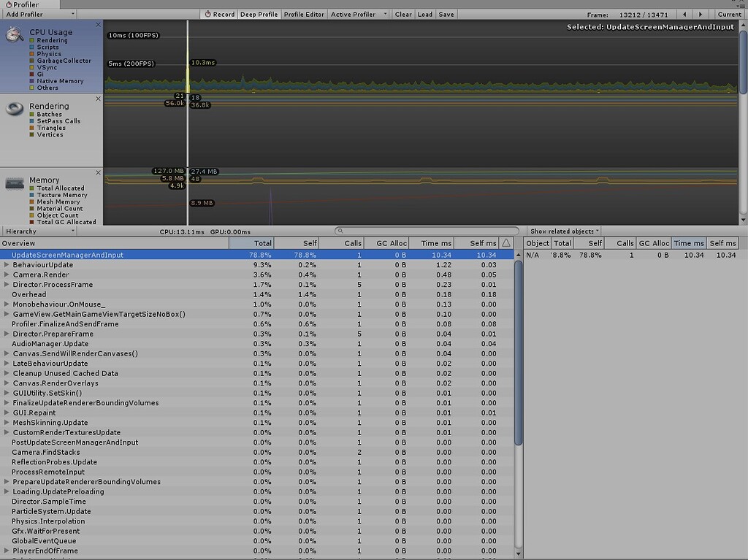Viewport: 748px width, 560px height.
Task: Enable Deep Profile mode
Action: pos(259,14)
